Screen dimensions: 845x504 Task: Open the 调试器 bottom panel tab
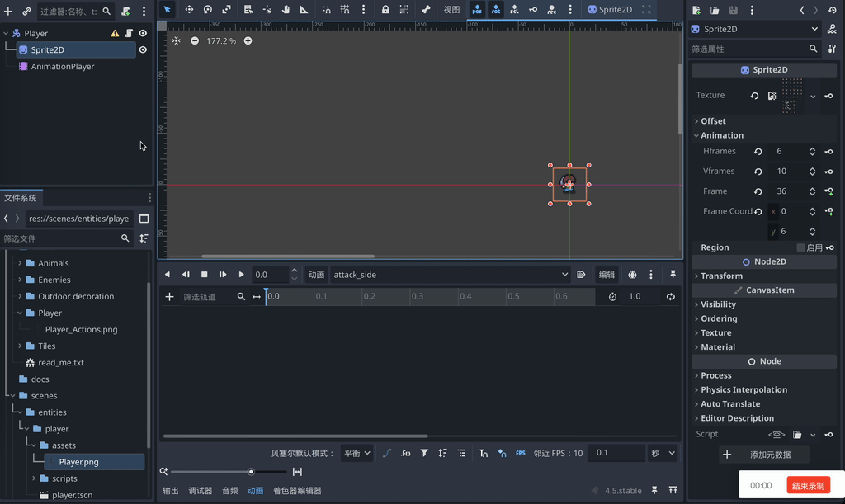tap(201, 491)
